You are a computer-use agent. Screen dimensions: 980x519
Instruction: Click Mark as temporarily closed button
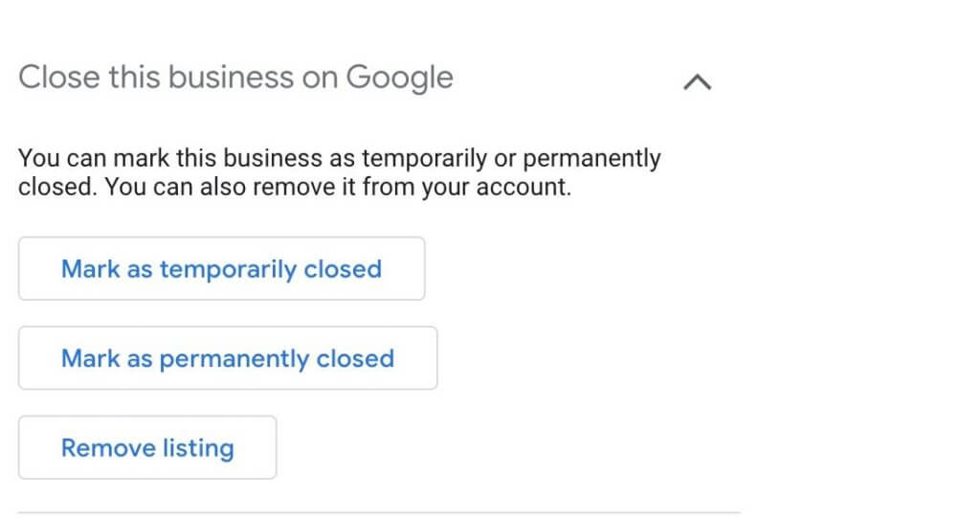tap(221, 269)
